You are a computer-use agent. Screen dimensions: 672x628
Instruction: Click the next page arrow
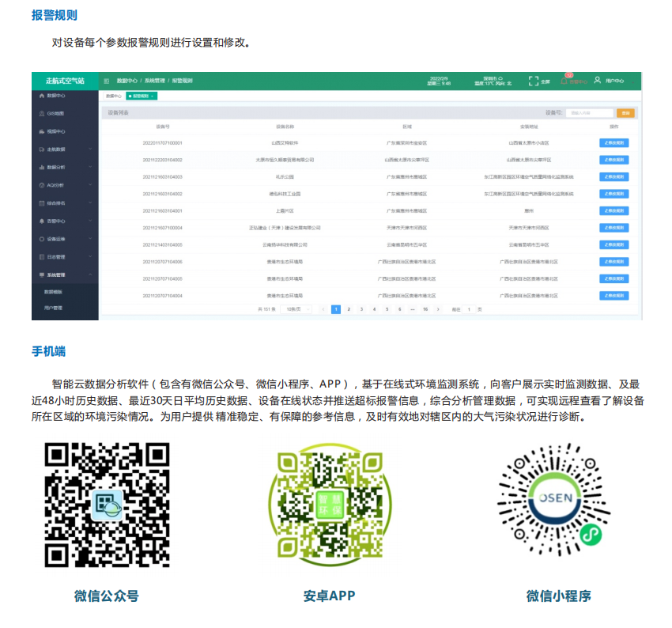(x=438, y=309)
